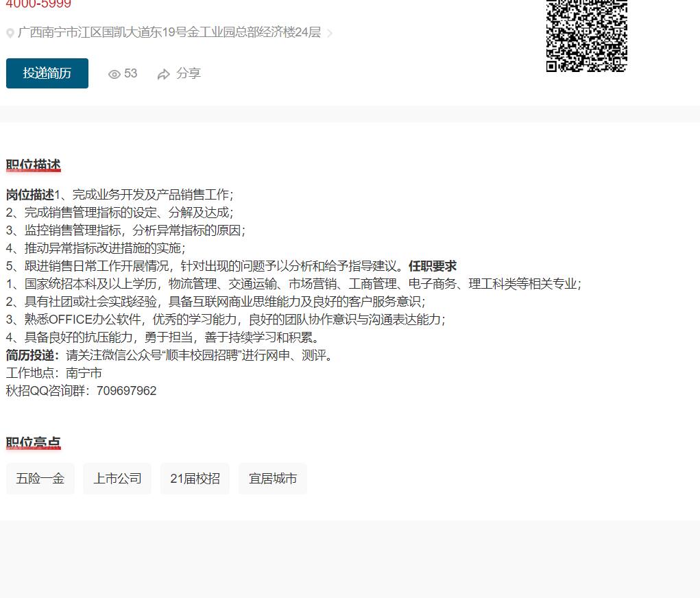Image resolution: width=700 pixels, height=598 pixels.
Task: Click the red salary range 4000-5999
Action: (x=38, y=5)
